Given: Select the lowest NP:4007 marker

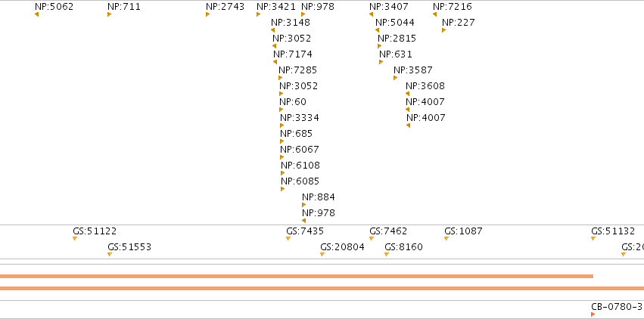Looking at the screenshot, I should pos(408,125).
